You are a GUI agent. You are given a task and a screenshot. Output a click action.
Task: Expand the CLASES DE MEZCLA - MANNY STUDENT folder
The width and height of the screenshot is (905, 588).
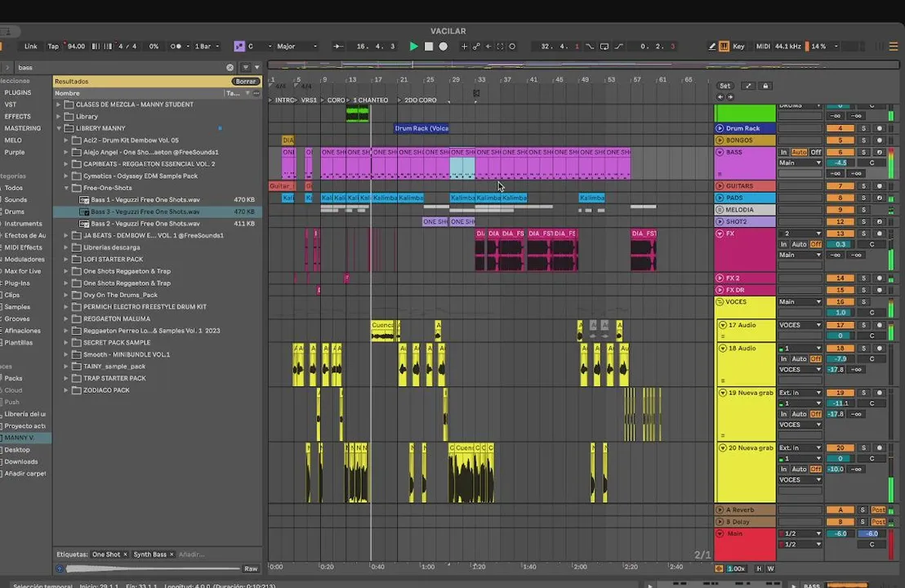coord(58,105)
